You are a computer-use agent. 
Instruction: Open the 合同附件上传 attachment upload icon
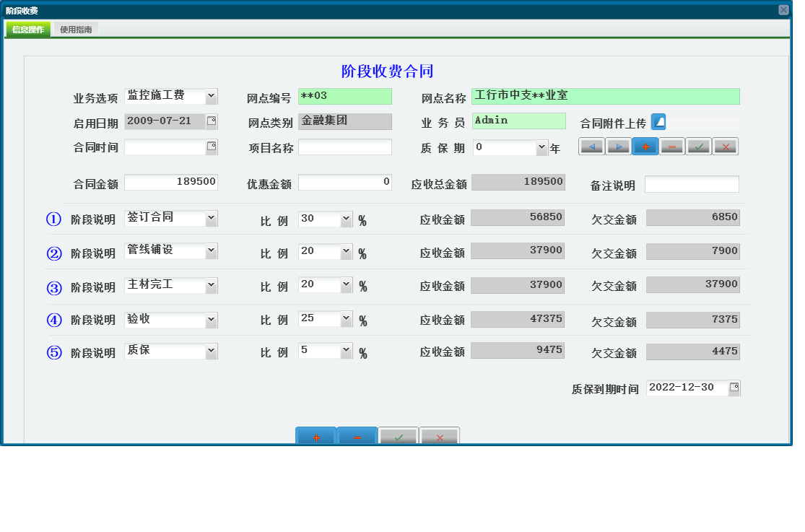click(x=658, y=121)
